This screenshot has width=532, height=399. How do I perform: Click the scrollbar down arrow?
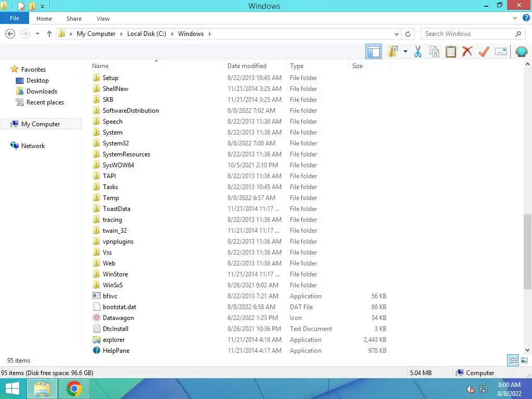point(527,350)
